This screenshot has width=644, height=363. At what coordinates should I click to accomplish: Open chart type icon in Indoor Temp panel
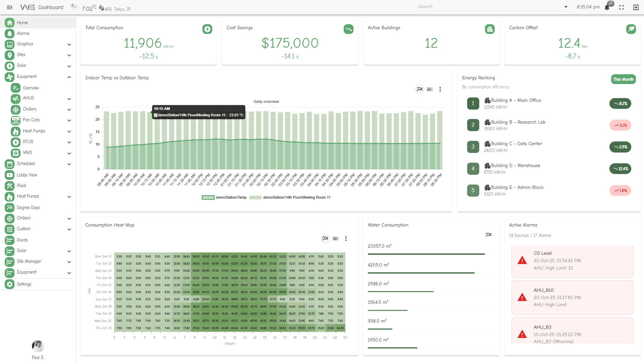419,89
